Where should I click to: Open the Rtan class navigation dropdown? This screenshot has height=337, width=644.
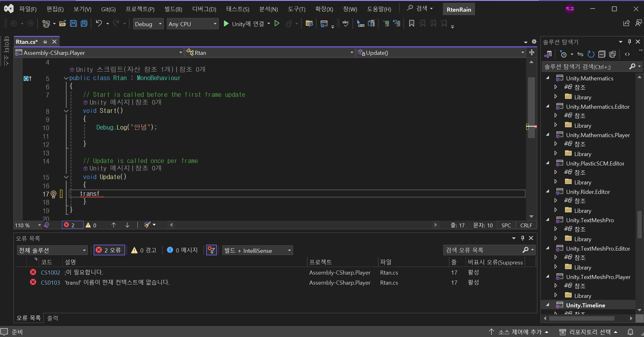(x=270, y=53)
